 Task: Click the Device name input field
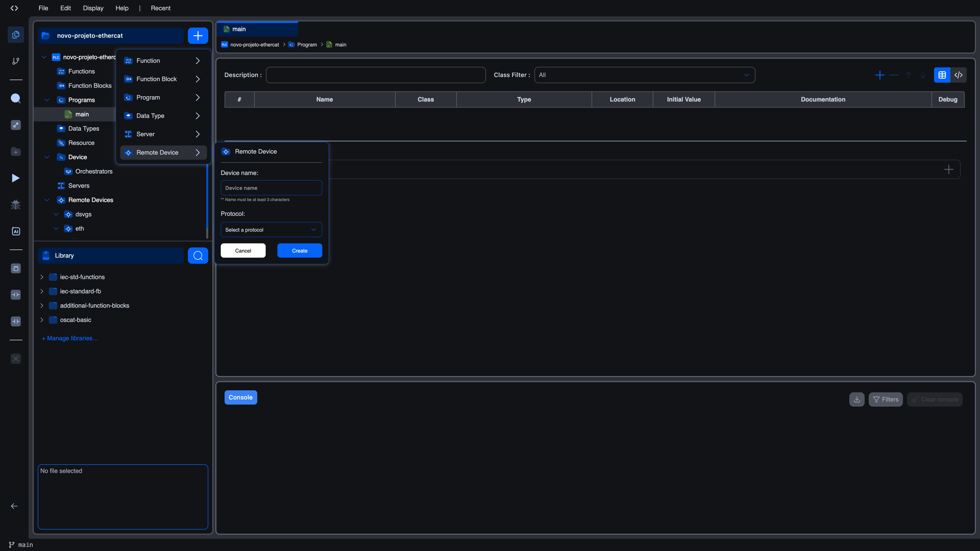(x=271, y=188)
